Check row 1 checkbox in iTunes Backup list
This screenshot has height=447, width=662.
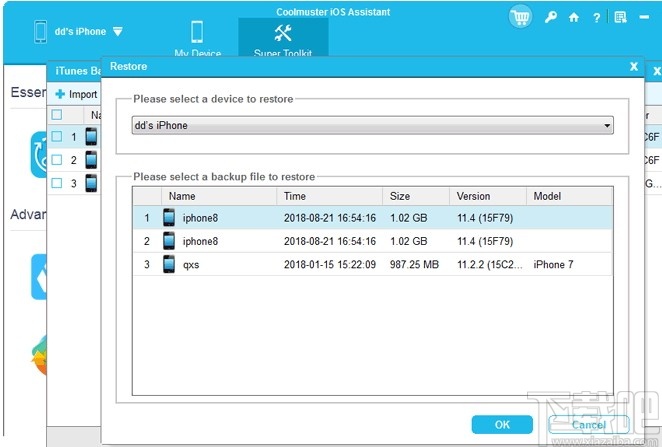tap(57, 137)
